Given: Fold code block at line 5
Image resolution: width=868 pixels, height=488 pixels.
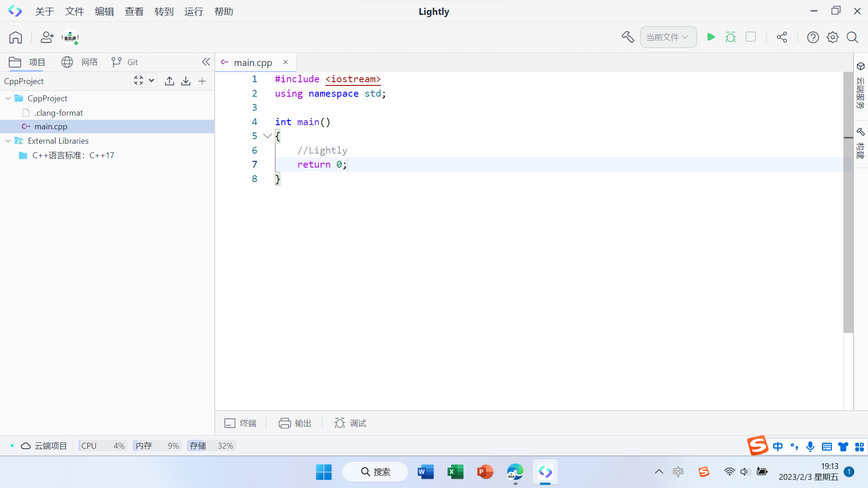Looking at the screenshot, I should coord(267,136).
